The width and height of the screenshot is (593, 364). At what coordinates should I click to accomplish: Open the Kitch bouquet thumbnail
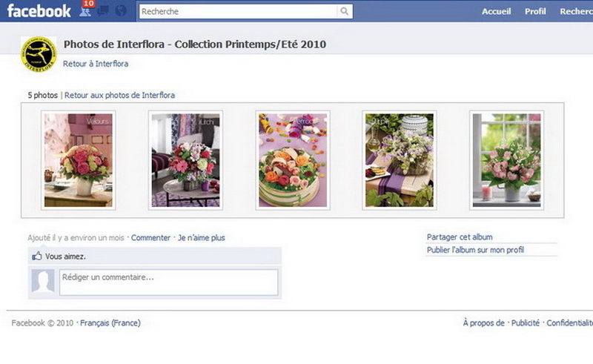pyautogui.click(x=186, y=160)
